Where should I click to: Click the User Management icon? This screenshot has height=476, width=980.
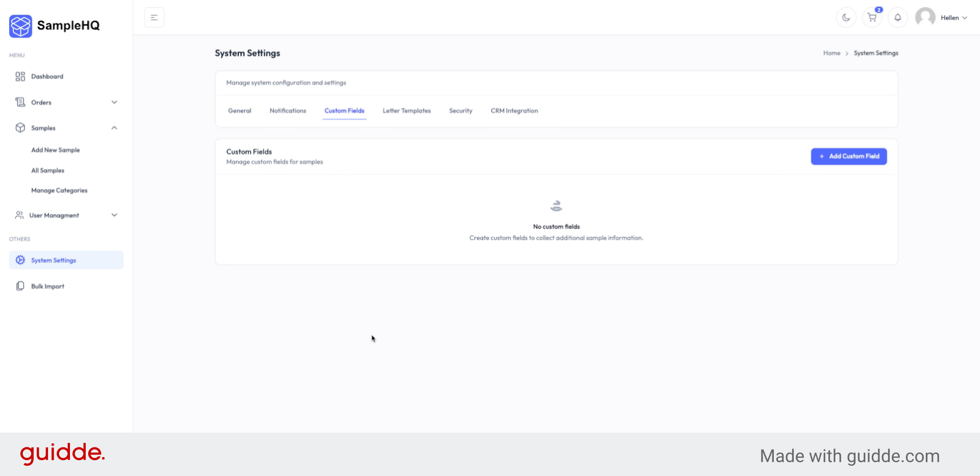point(19,215)
